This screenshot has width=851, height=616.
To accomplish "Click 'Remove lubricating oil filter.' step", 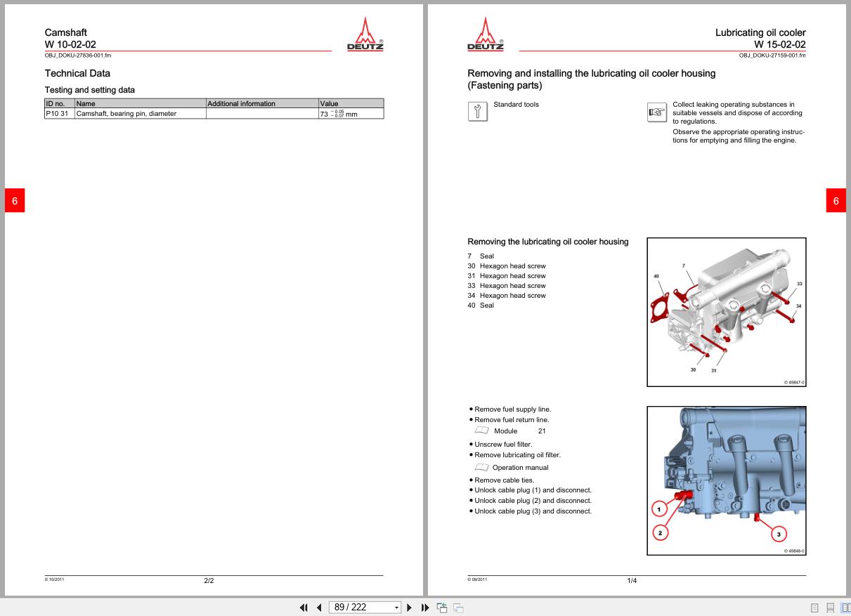I will tap(517, 455).
